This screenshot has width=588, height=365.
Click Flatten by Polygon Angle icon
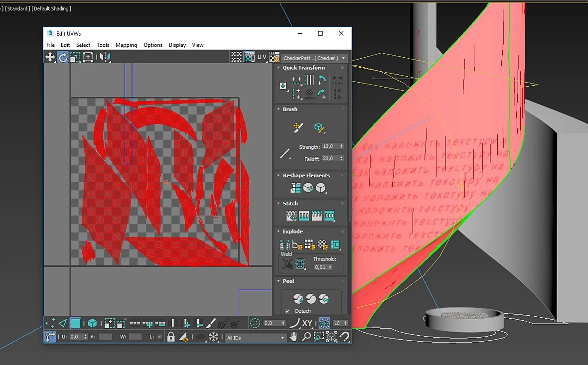pos(297,244)
